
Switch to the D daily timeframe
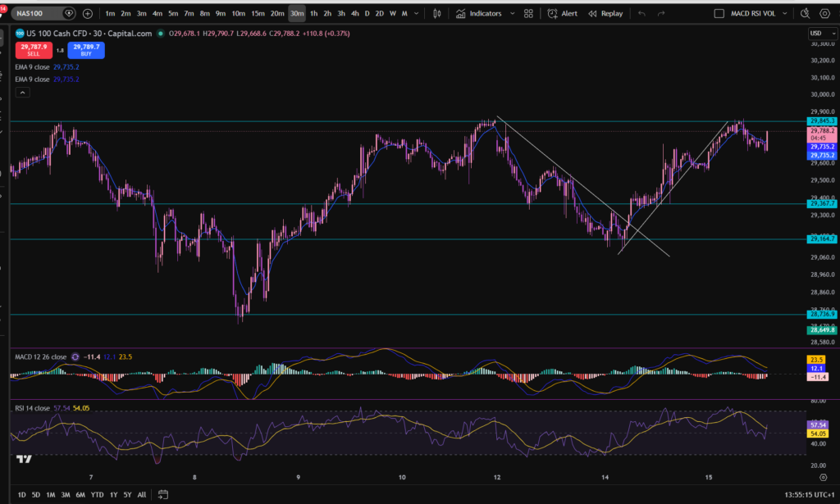click(367, 13)
